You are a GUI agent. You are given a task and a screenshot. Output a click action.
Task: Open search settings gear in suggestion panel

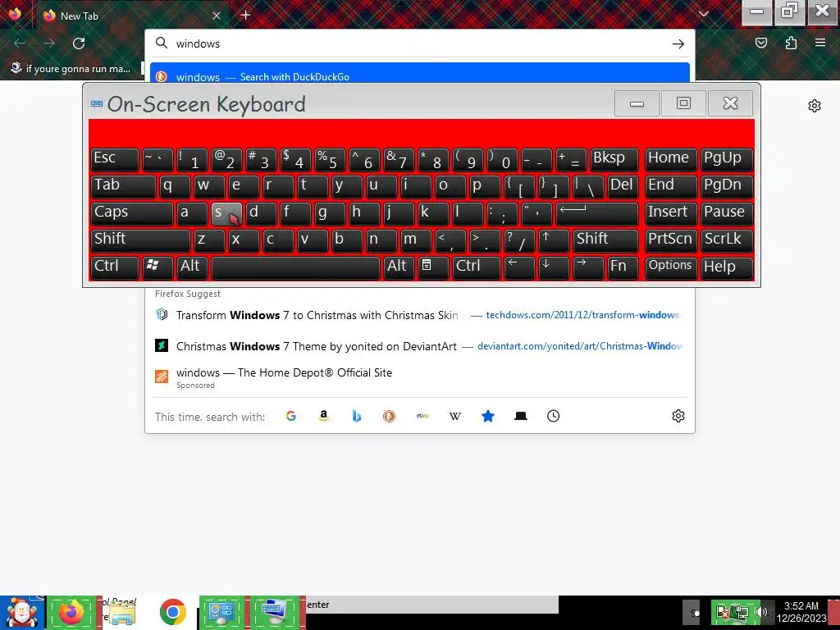(x=678, y=416)
